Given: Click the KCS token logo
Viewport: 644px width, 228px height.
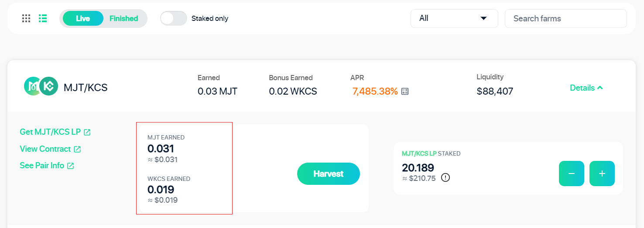Looking at the screenshot, I should pyautogui.click(x=49, y=86).
